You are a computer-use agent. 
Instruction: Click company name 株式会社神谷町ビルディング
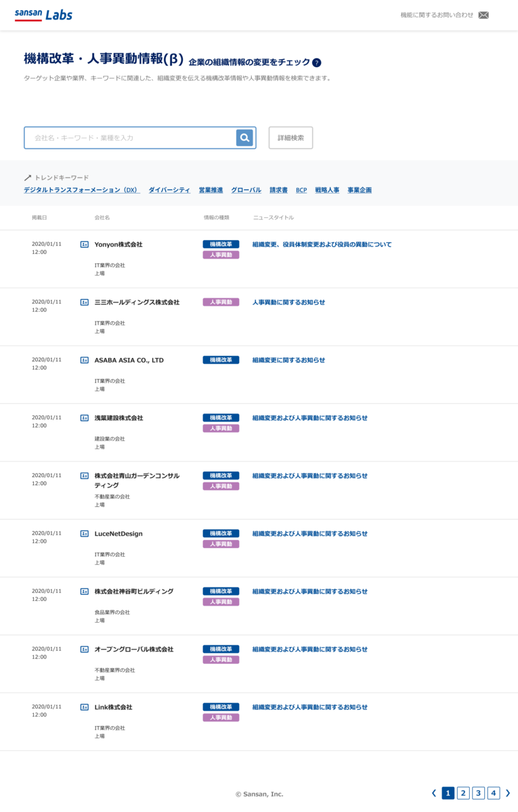pyautogui.click(x=134, y=591)
